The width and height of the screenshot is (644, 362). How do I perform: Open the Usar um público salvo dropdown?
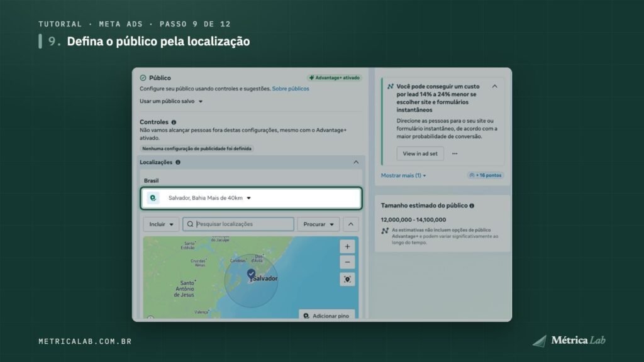171,101
